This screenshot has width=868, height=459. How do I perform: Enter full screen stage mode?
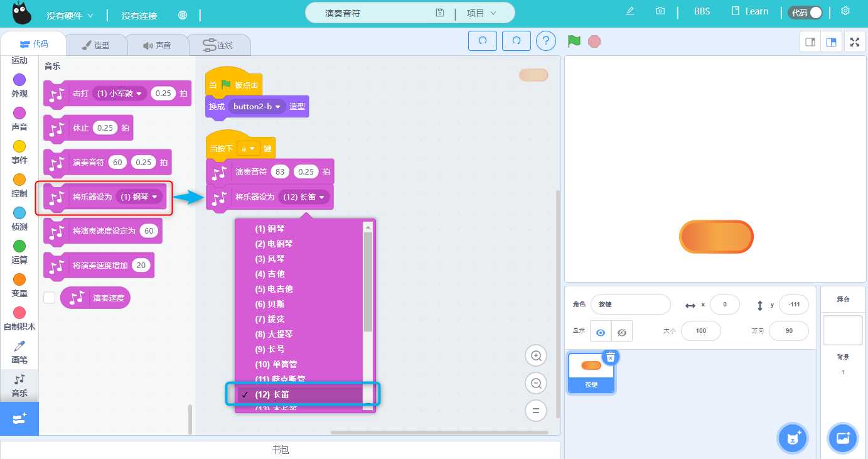click(x=854, y=42)
